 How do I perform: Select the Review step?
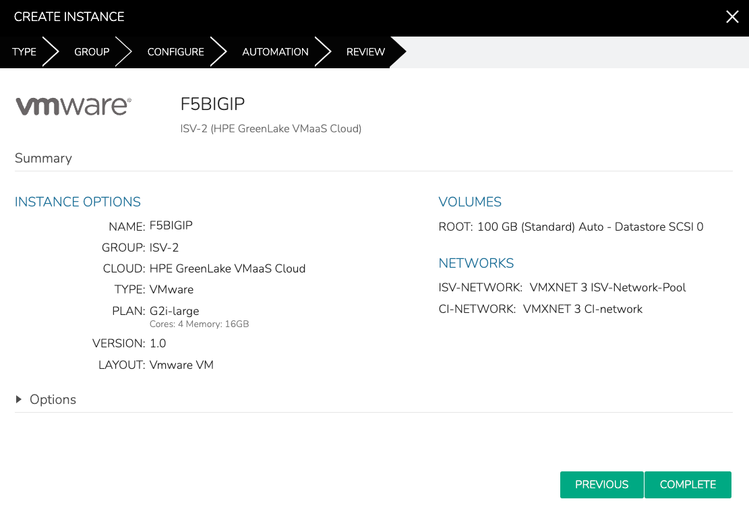(x=365, y=52)
